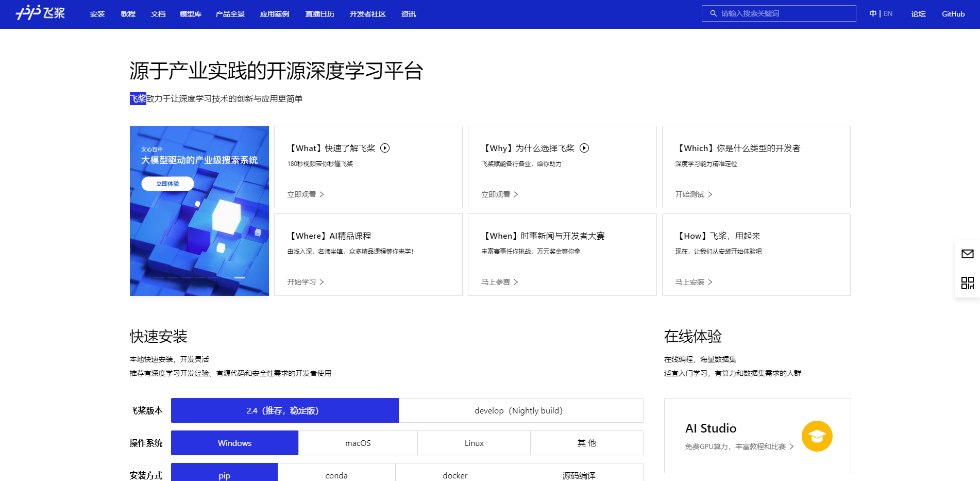Open the 产品全景 menu item
The image size is (980, 481).
[x=230, y=14]
